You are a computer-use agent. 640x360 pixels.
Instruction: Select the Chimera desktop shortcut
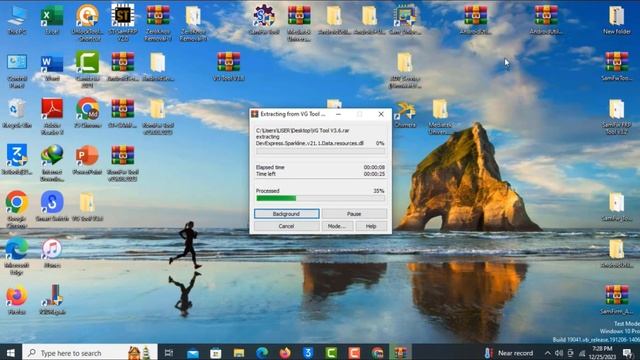coord(405,115)
